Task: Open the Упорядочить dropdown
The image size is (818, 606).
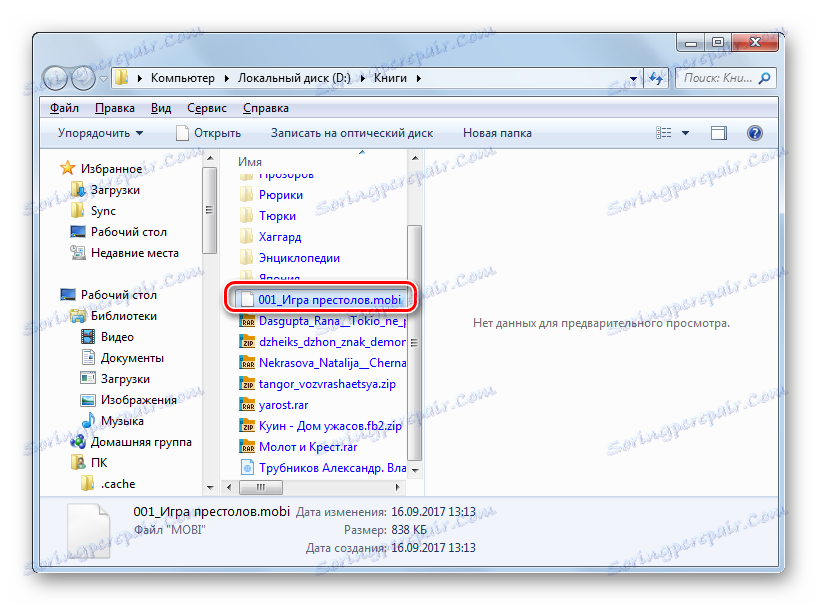Action: (x=100, y=133)
